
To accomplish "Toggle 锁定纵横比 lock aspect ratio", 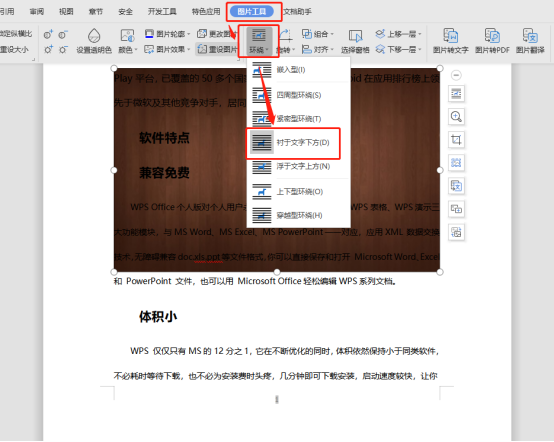I will [x=16, y=34].
